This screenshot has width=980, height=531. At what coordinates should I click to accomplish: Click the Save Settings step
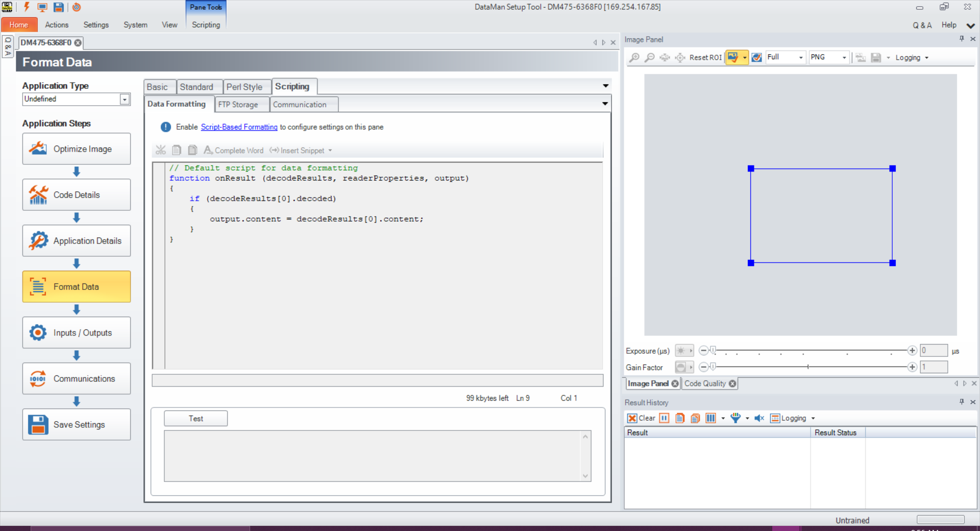click(x=77, y=424)
